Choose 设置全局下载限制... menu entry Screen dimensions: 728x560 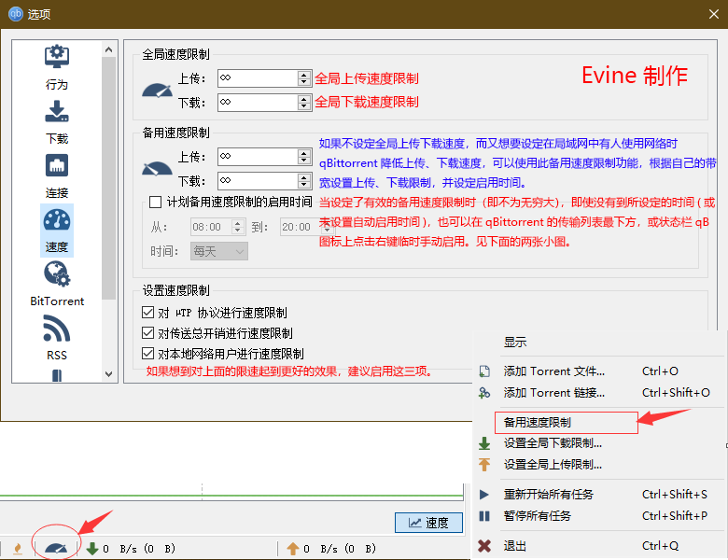pyautogui.click(x=553, y=443)
